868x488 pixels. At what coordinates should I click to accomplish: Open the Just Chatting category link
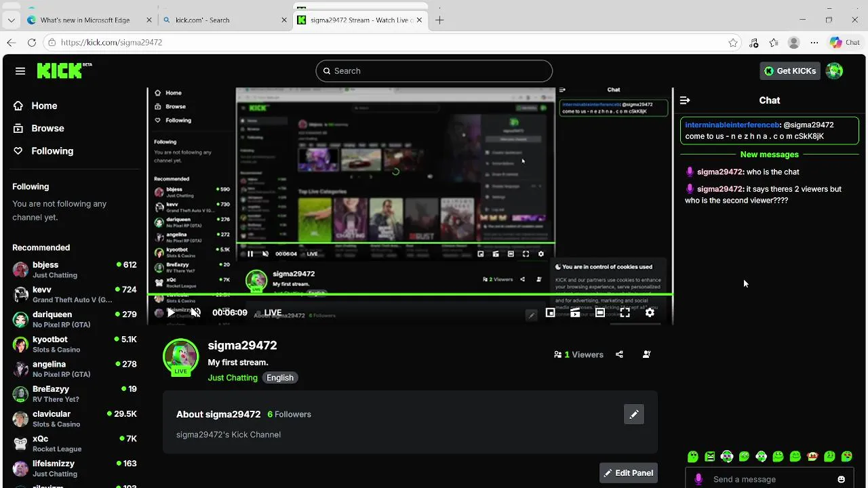click(x=233, y=378)
